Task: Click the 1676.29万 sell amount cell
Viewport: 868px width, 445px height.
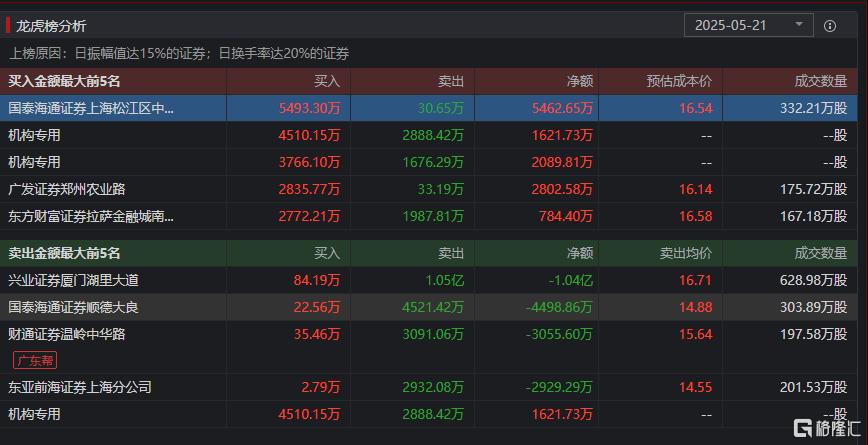Action: [433, 162]
